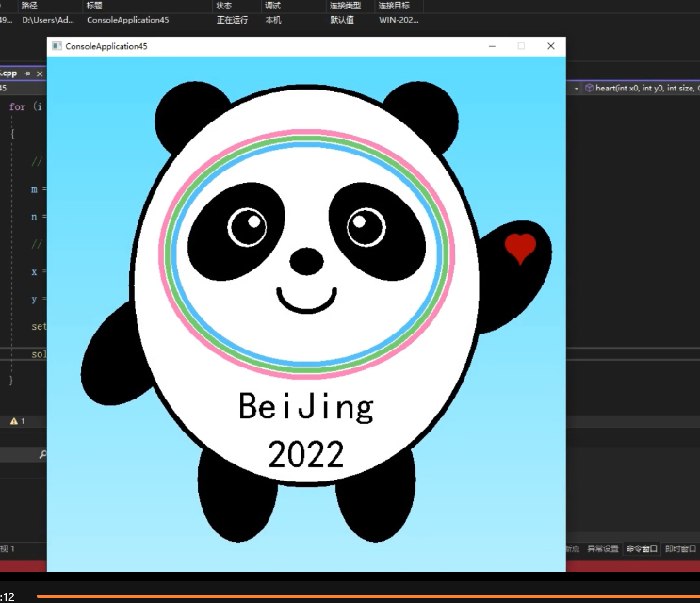This screenshot has height=603, width=700.
Task: Minimize the ConsoleApplication45 window
Action: pos(491,46)
